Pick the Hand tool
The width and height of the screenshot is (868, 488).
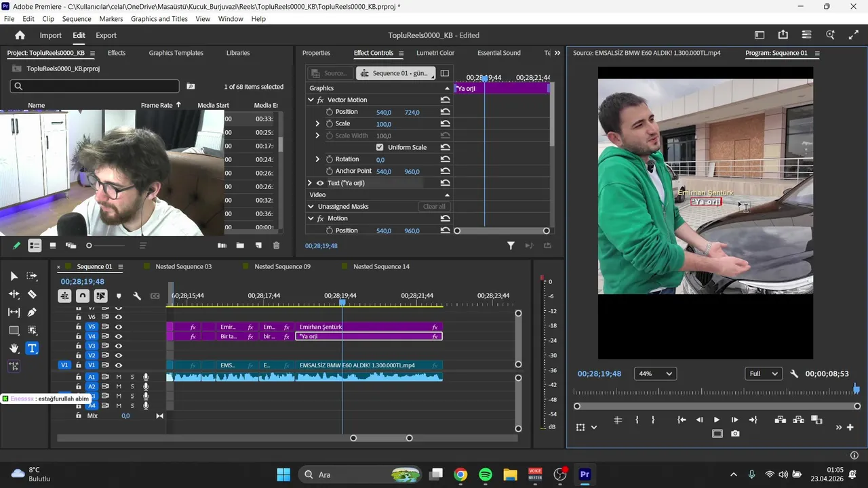point(14,348)
